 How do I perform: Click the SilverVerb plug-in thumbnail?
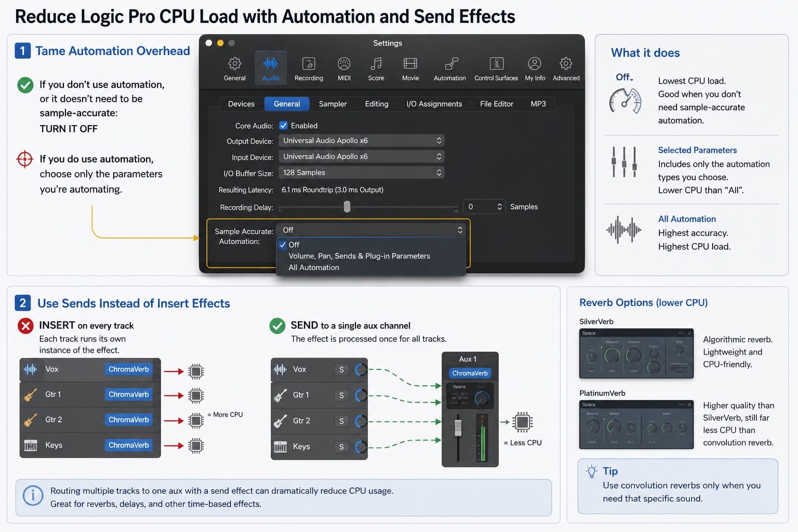pyautogui.click(x=636, y=353)
